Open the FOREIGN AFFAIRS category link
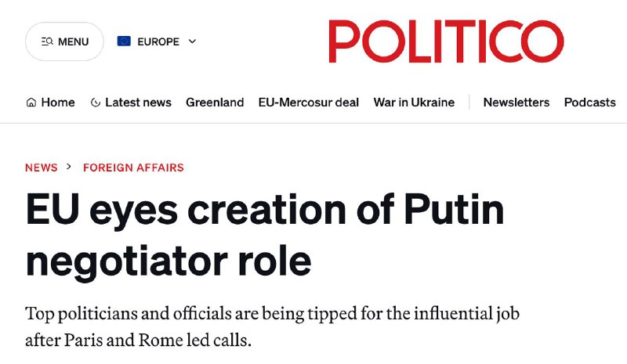This screenshot has width=627, height=364. click(133, 168)
